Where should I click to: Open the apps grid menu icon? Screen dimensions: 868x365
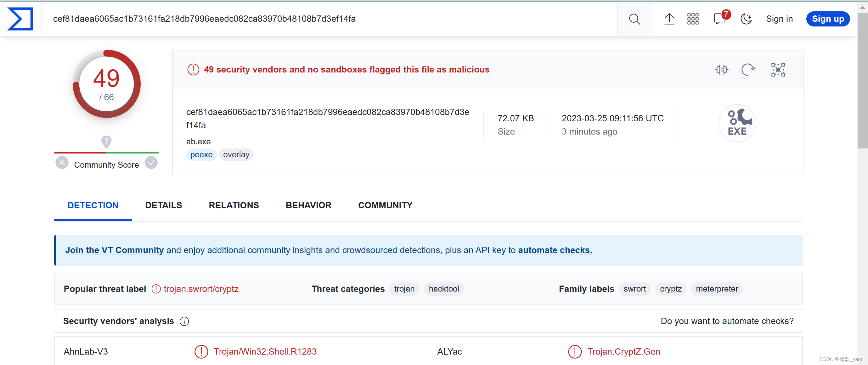pos(693,19)
